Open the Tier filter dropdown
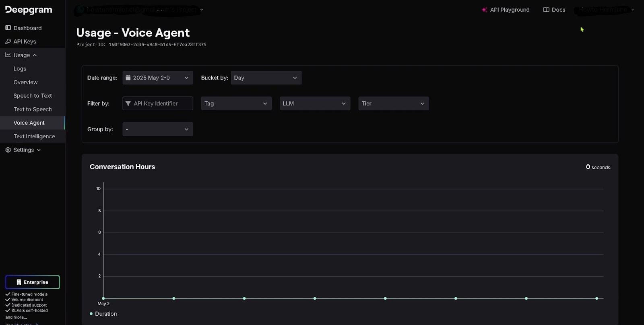 [x=394, y=103]
